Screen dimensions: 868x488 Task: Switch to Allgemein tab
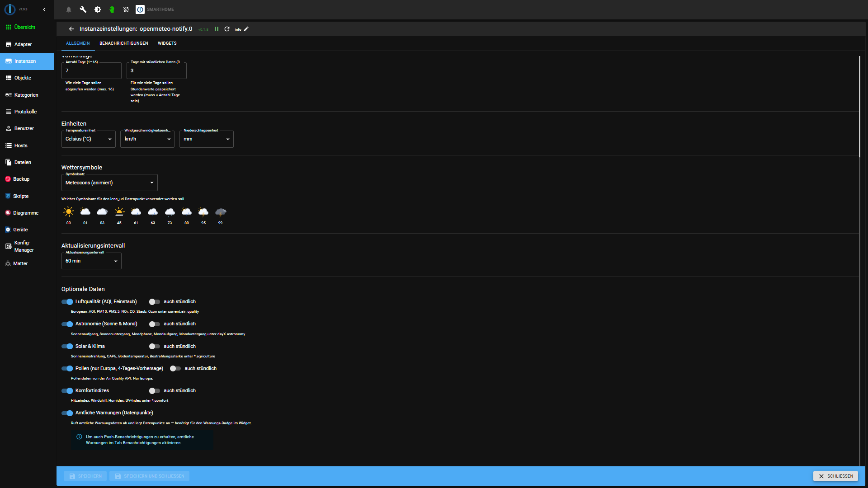click(78, 43)
